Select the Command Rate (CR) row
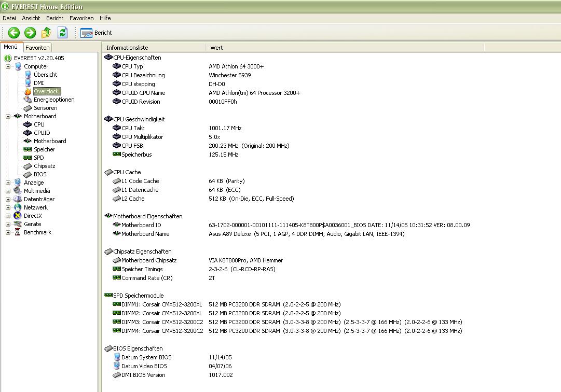 163,278
